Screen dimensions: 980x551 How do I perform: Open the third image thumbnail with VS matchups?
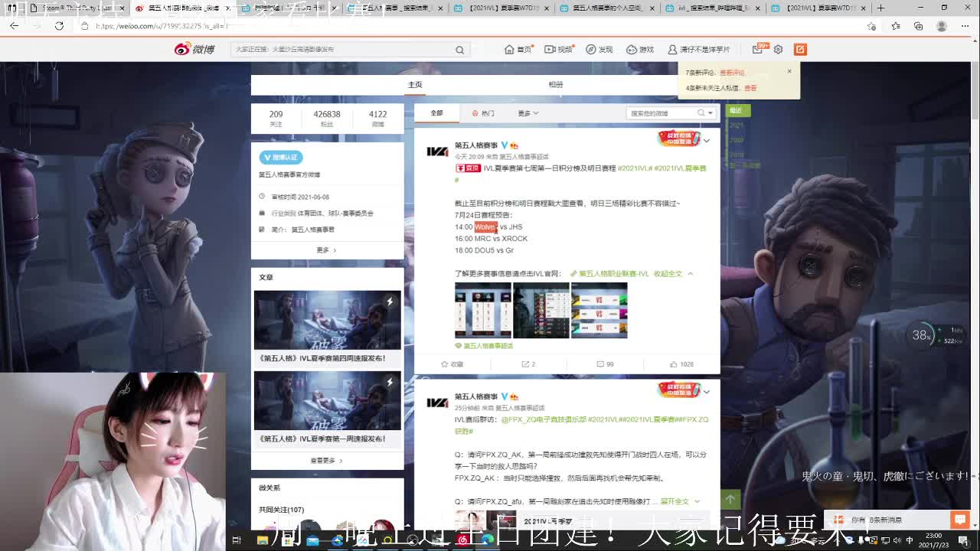(599, 311)
